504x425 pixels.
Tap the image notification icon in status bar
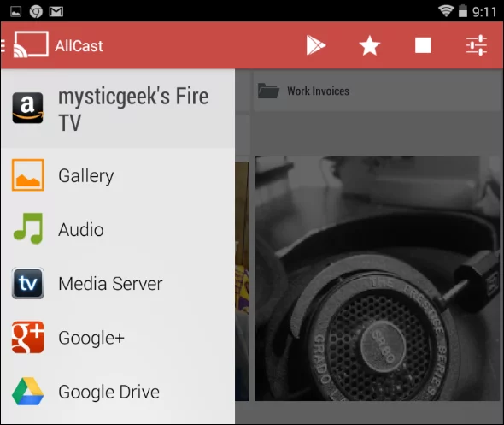click(15, 12)
